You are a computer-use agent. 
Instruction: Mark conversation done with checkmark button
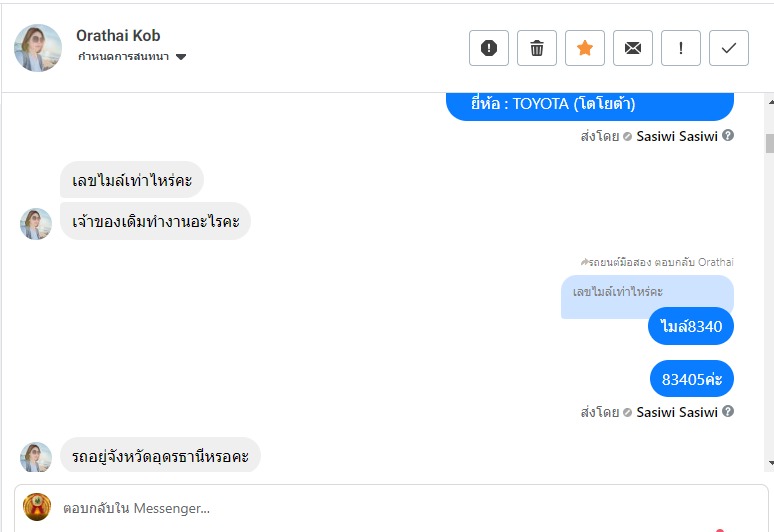pyautogui.click(x=729, y=48)
